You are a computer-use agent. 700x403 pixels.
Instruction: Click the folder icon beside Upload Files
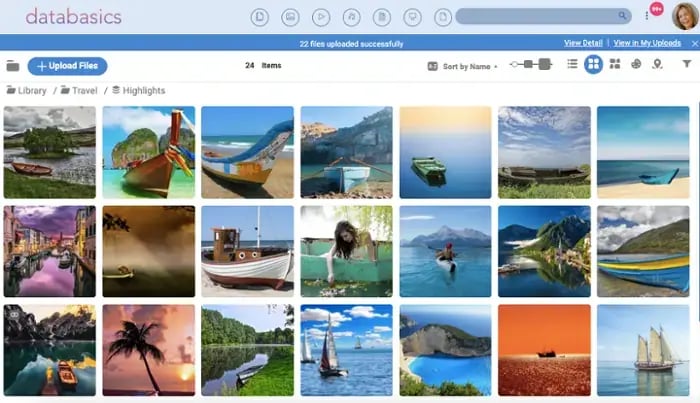pos(13,66)
